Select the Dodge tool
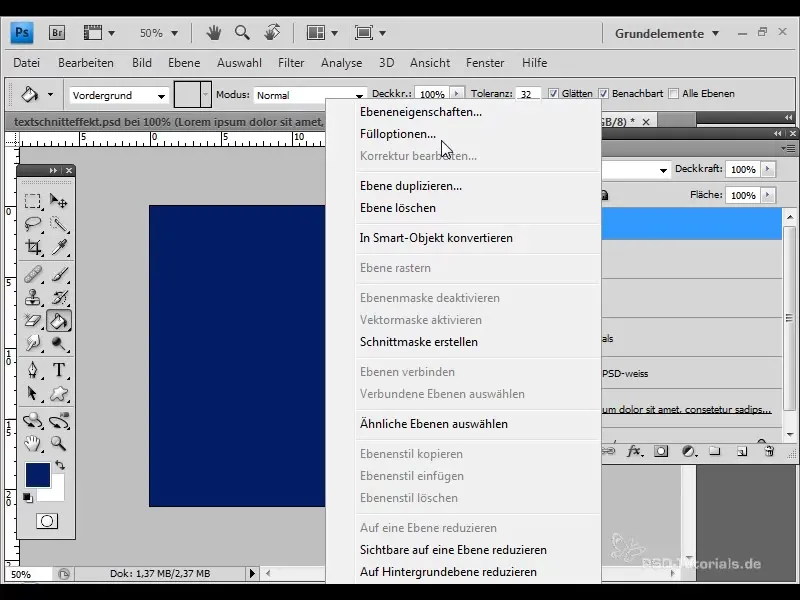800x600 pixels. (x=59, y=343)
